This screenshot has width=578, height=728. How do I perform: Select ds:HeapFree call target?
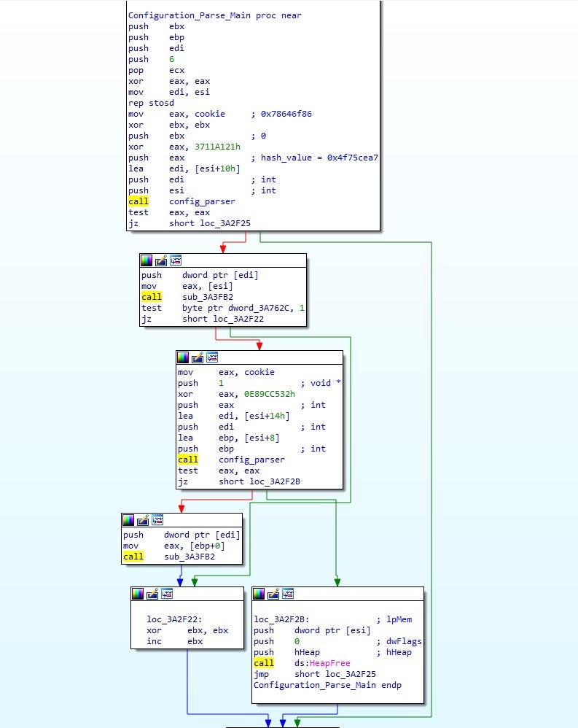click(x=322, y=663)
